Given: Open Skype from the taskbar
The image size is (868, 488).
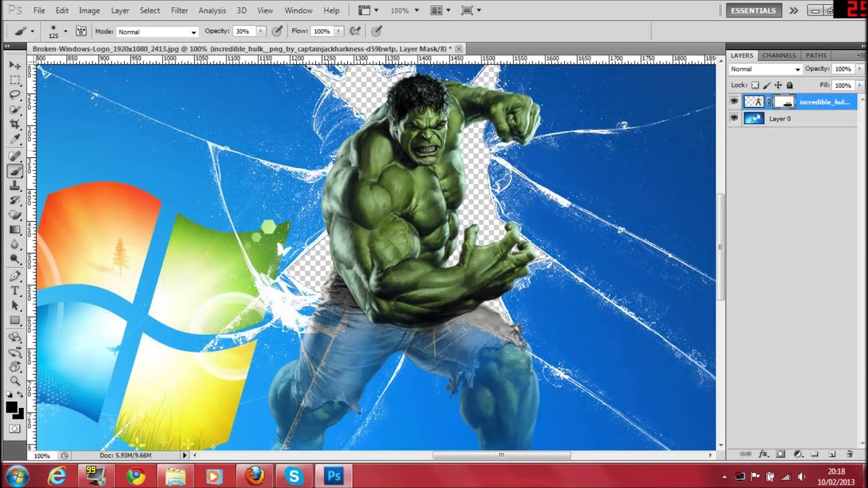Looking at the screenshot, I should pos(294,476).
